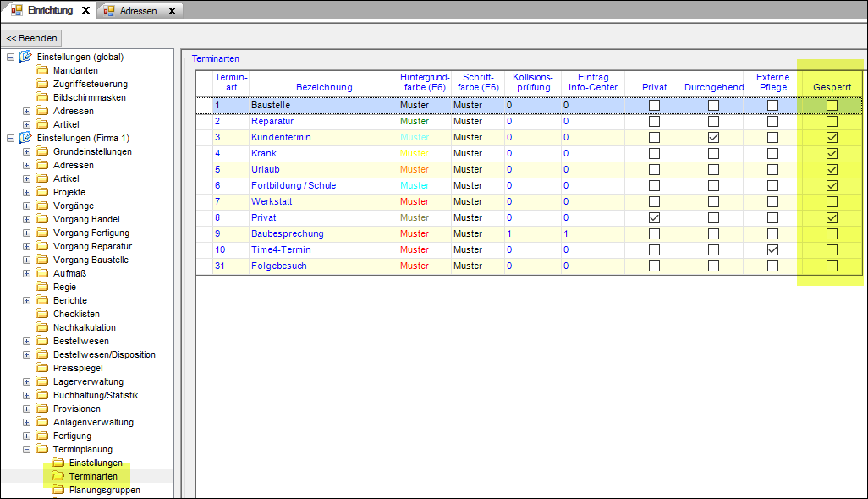The height and width of the screenshot is (499, 868).
Task: Uncheck Durchgehend for Kundentermin
Action: coord(713,138)
